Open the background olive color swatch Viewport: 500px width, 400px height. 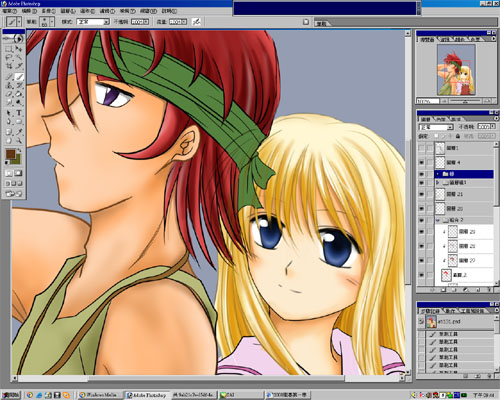(x=17, y=161)
